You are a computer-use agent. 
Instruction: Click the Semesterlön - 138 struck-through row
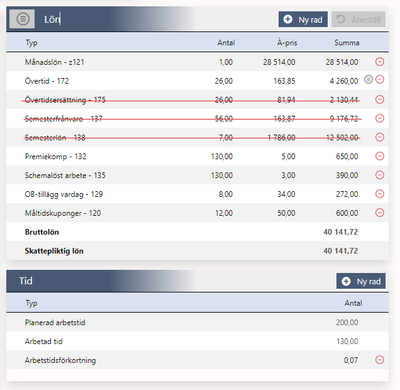coord(197,137)
